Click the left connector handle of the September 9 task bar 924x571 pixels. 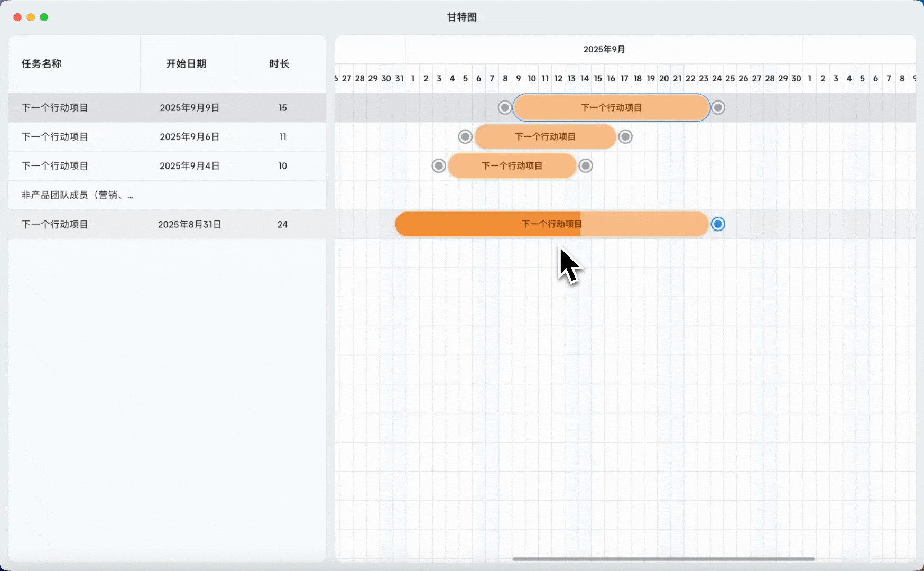[x=505, y=108]
